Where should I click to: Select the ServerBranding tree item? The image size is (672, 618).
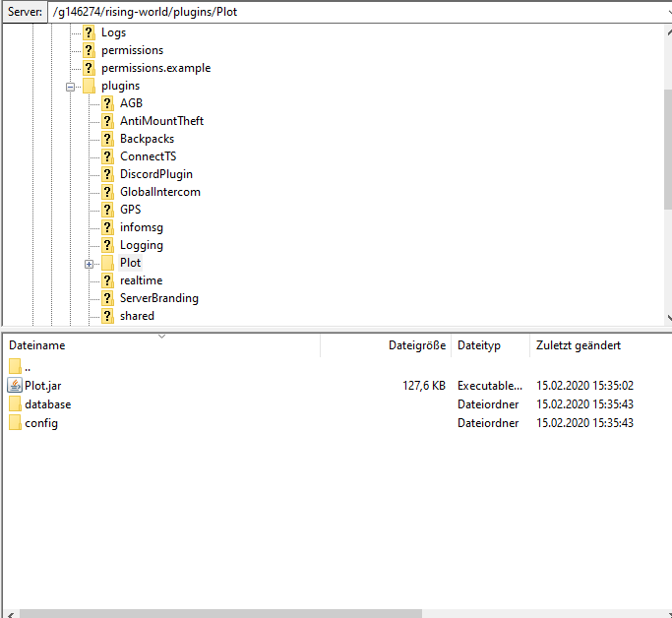click(x=158, y=298)
